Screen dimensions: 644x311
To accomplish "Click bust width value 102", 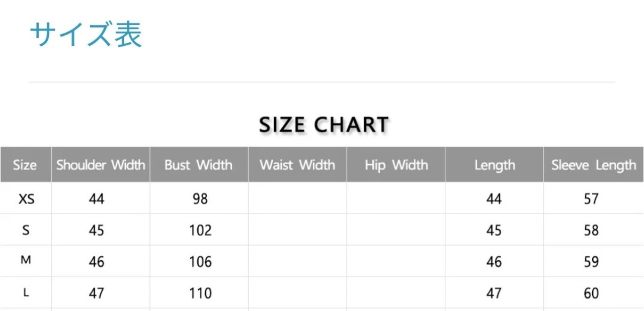I will tap(200, 231).
